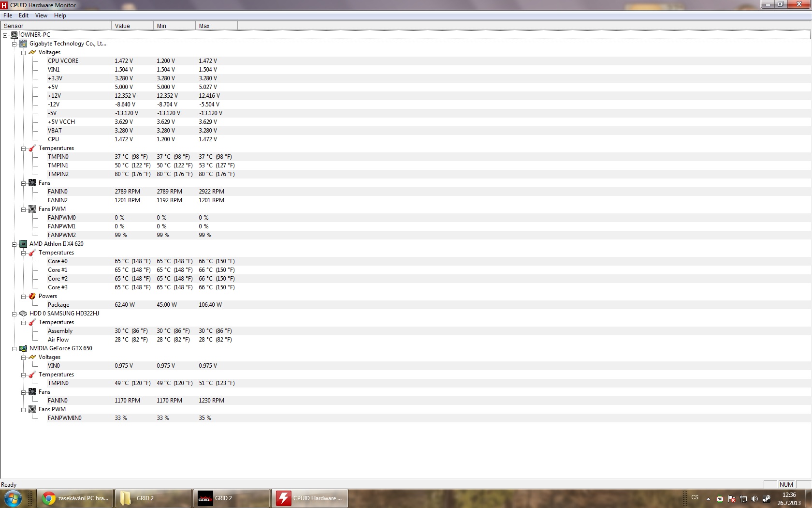This screenshot has width=812, height=508.
Task: Click the volume speaker tray icon
Action: coord(754,498)
